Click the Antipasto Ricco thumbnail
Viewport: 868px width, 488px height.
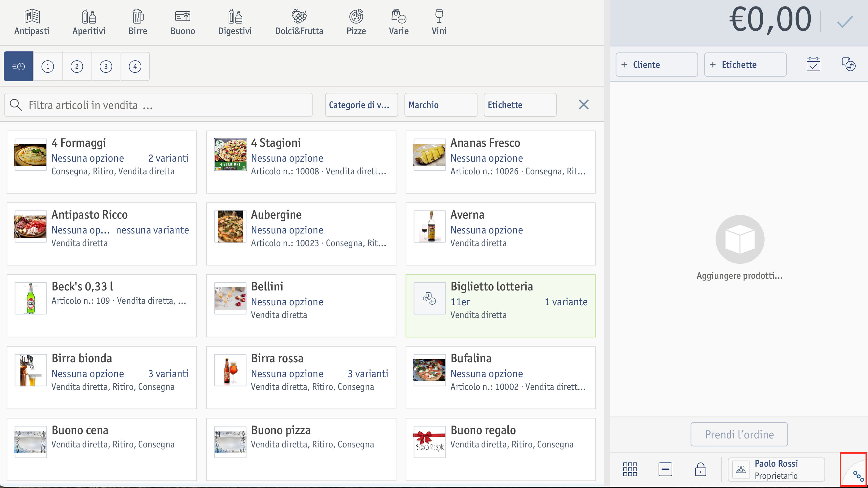[x=31, y=226]
